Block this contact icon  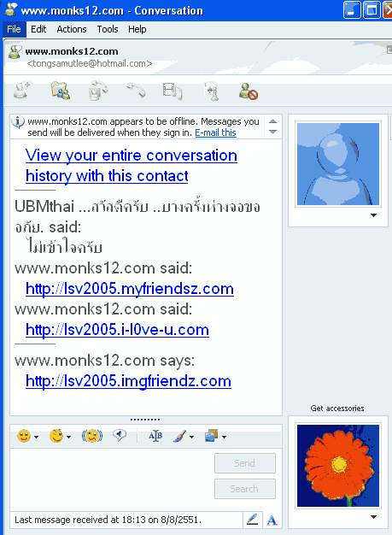coord(249,91)
